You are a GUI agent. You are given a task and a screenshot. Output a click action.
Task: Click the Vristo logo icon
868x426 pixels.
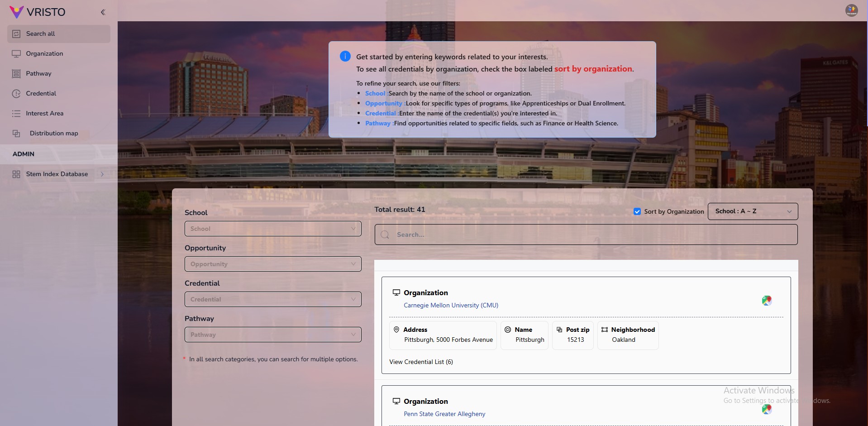[x=16, y=12]
